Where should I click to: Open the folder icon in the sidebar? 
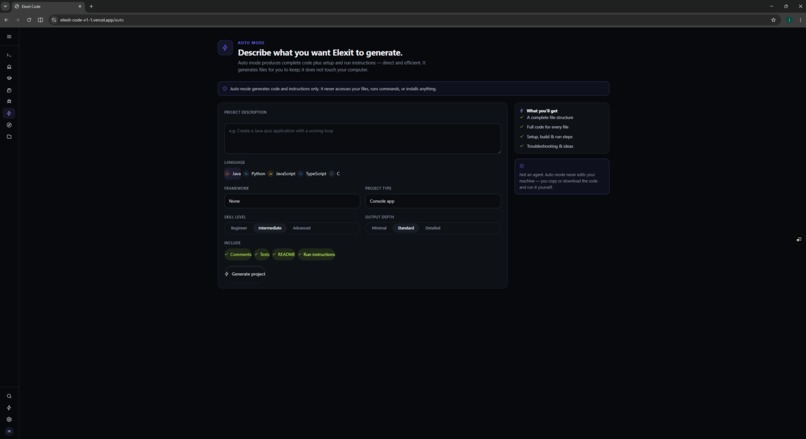pos(9,137)
